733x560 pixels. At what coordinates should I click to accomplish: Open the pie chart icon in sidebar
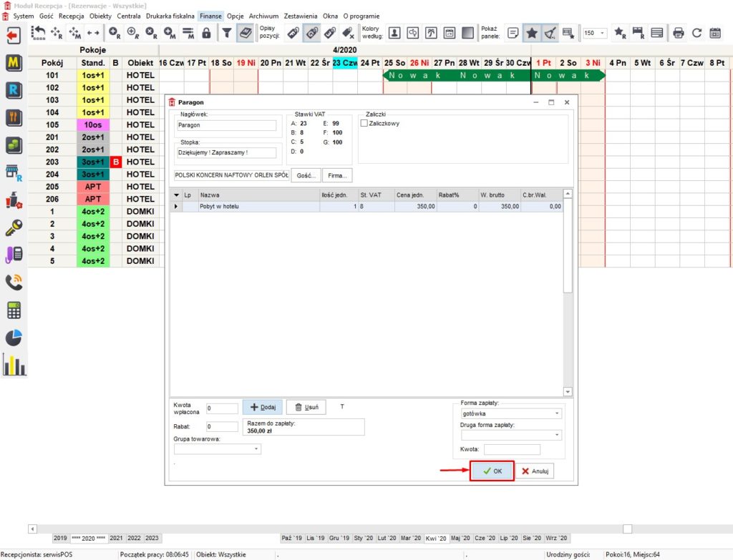[x=14, y=337]
